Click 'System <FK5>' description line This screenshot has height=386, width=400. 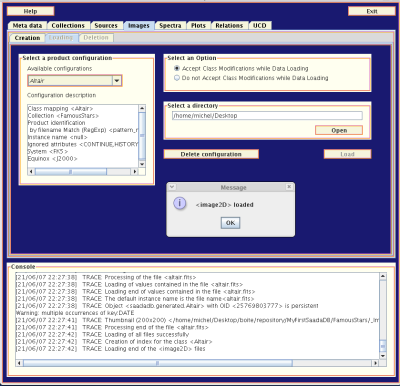click(x=48, y=151)
